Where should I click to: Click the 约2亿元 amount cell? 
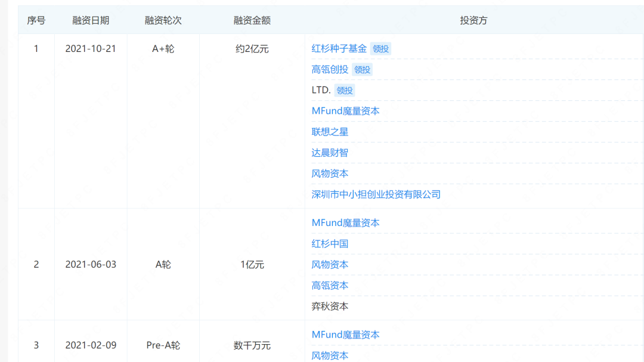click(x=252, y=49)
